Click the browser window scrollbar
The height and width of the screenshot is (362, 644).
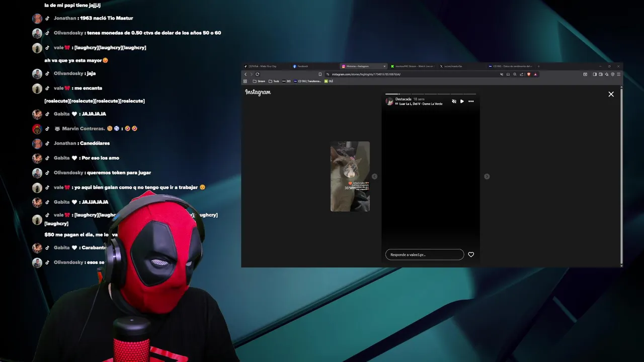tap(621, 176)
